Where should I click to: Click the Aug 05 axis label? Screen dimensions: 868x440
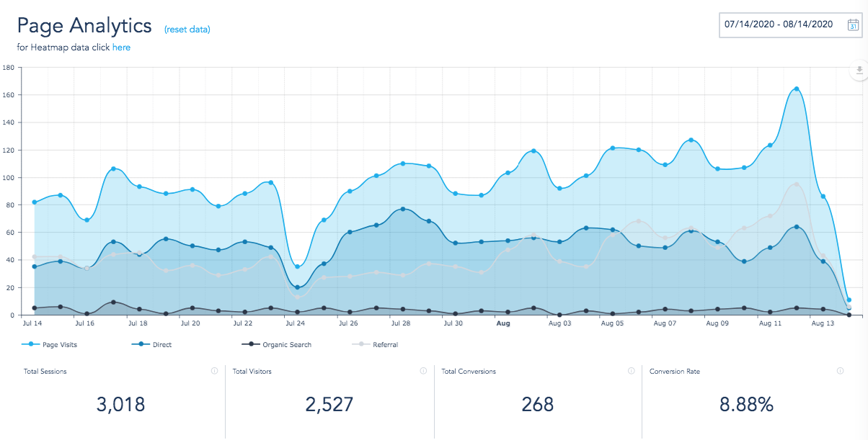612,324
